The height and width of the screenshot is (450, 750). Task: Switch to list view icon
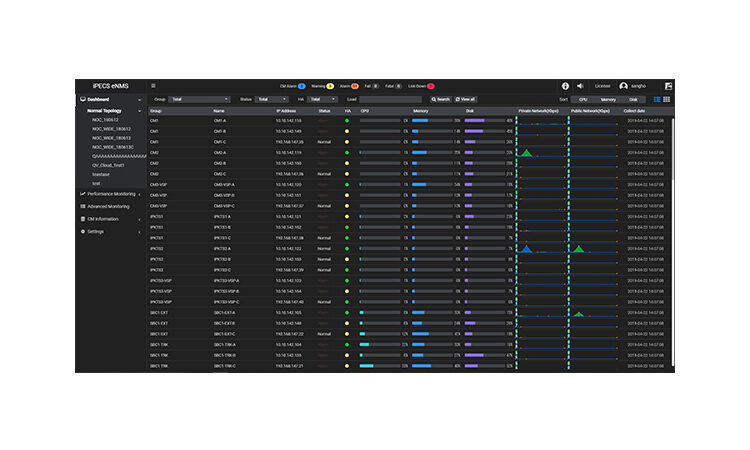[657, 99]
